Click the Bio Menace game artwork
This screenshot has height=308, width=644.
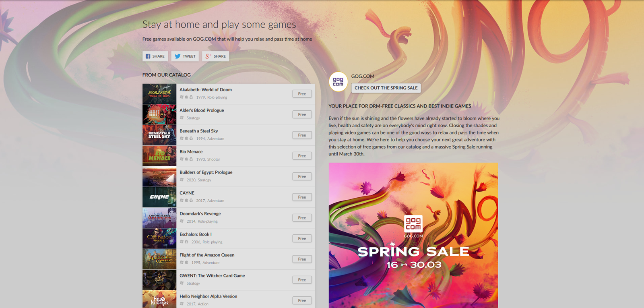159,156
